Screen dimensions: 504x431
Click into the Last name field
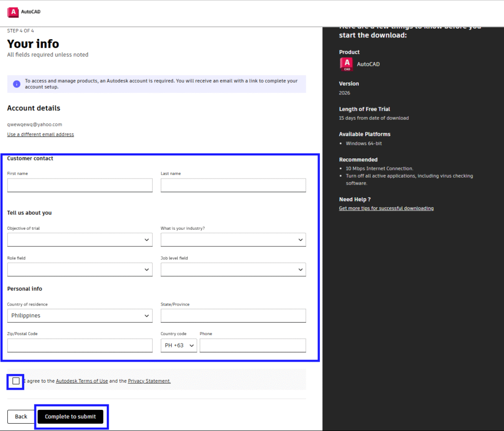(x=233, y=185)
